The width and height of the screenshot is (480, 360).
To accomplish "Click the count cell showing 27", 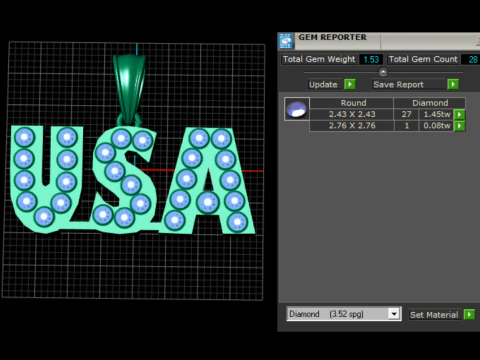I will [x=406, y=114].
